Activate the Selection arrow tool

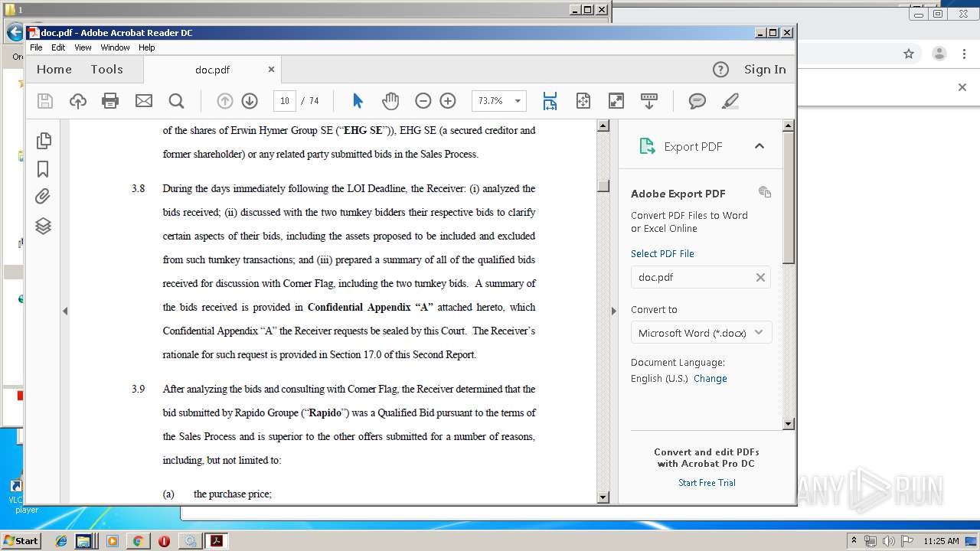click(358, 101)
